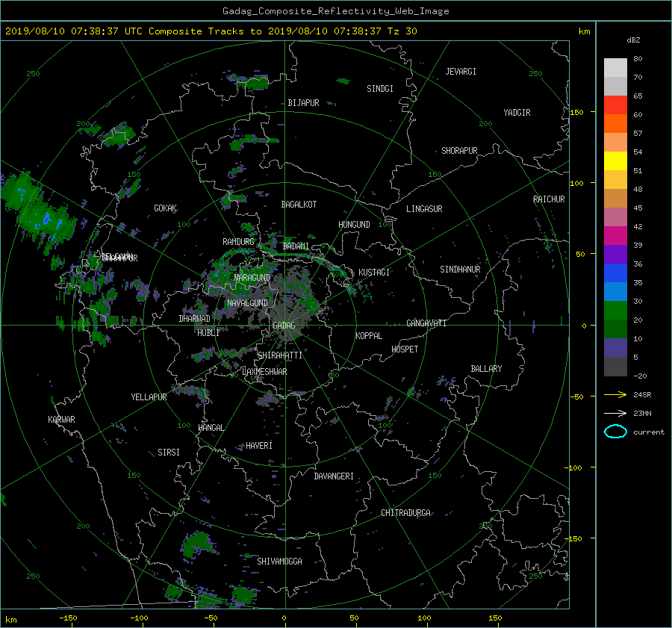
Task: Click the SHIRAHATTI city label
Action: point(280,355)
